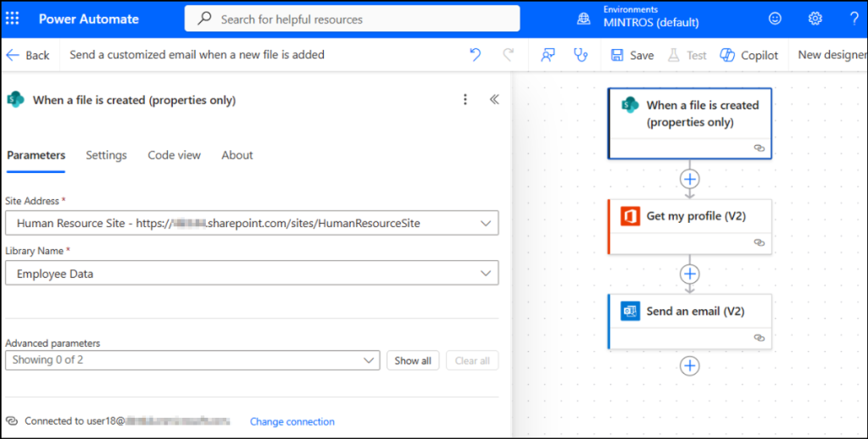Open the trigger's three-dot more options menu
Image resolution: width=868 pixels, height=439 pixels.
coord(465,99)
